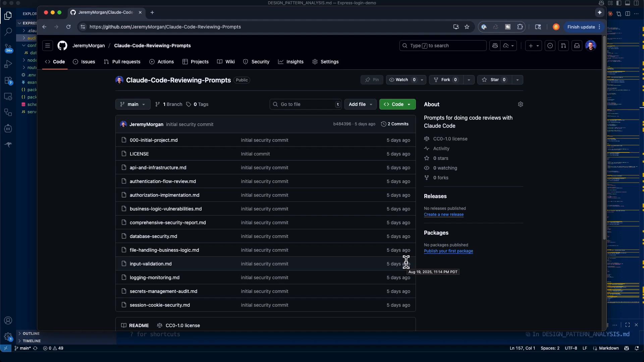Open Search in VS Code activity bar

pyautogui.click(x=8, y=32)
